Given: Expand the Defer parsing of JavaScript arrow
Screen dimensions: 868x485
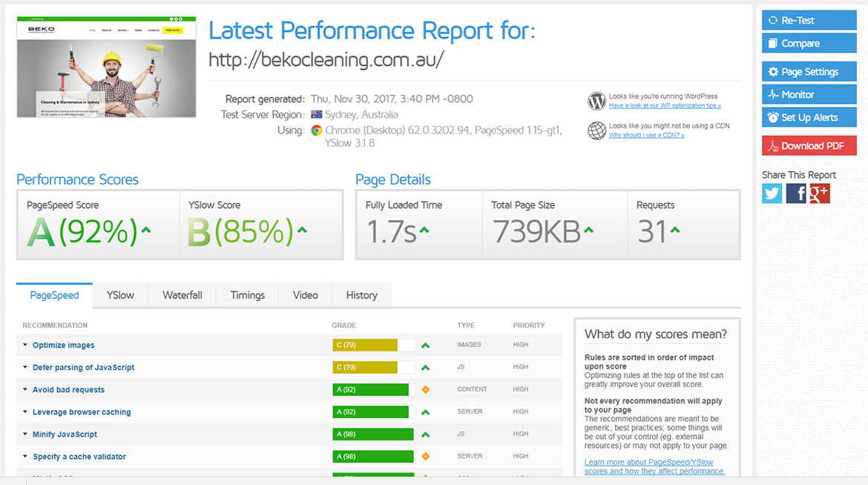Looking at the screenshot, I should click(x=25, y=367).
